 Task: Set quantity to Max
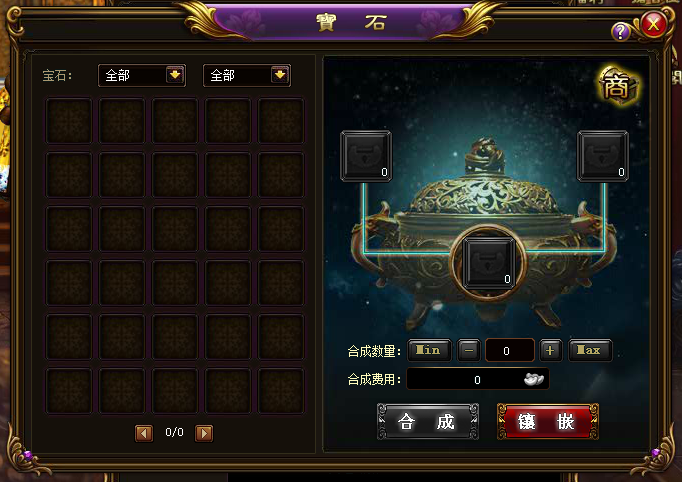pos(590,350)
